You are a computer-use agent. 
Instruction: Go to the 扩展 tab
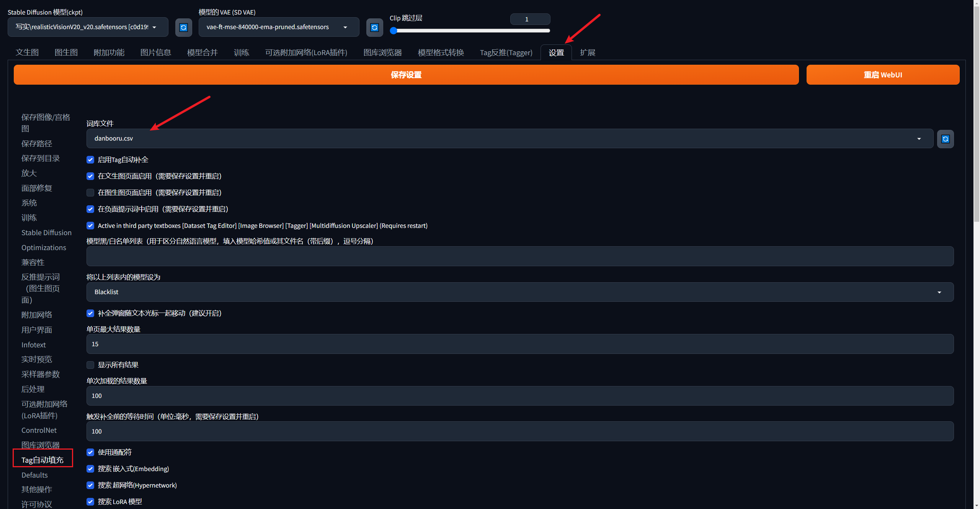click(587, 52)
